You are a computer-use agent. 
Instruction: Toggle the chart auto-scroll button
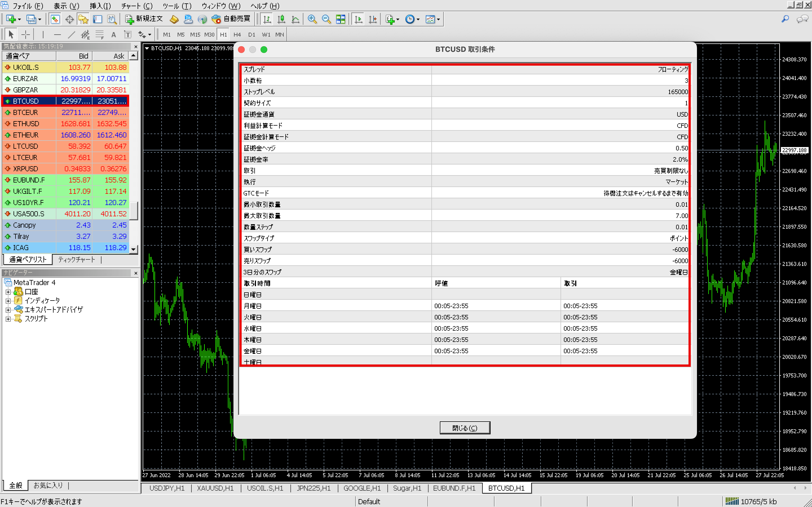[x=358, y=19]
